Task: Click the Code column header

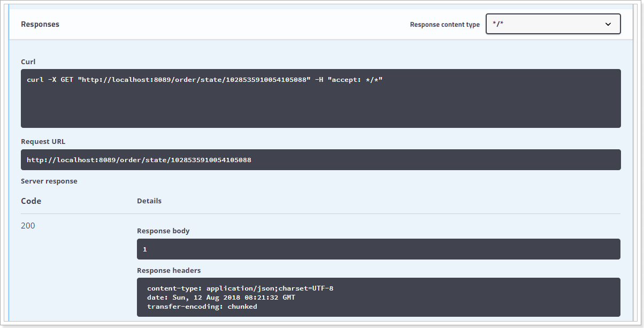Action: click(31, 201)
